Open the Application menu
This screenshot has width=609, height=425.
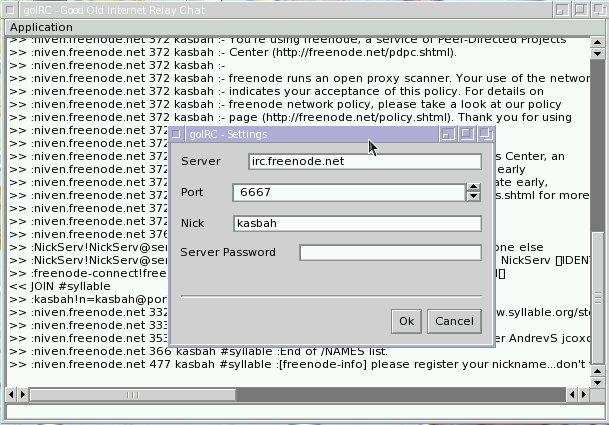pos(41,27)
